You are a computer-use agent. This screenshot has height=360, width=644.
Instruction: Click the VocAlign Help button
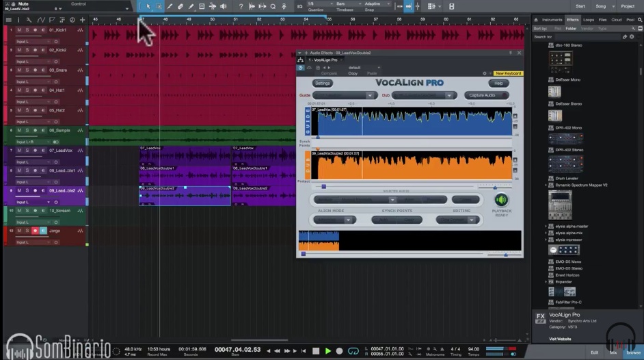498,83
